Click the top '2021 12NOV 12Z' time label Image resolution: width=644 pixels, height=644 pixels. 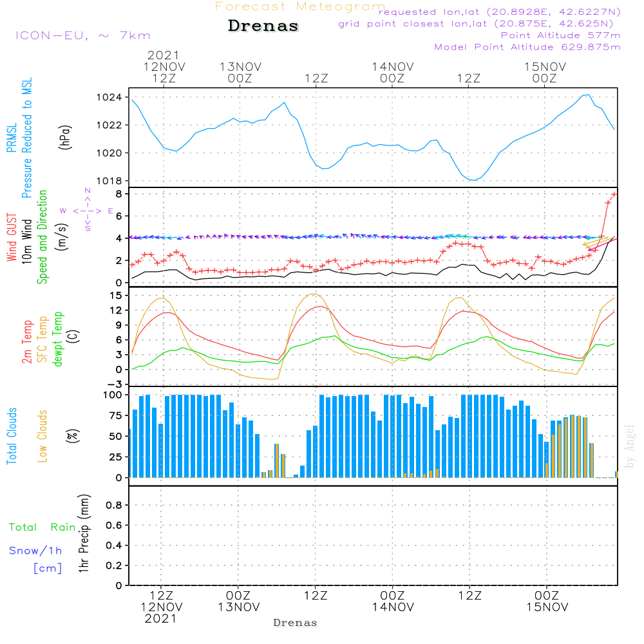coord(164,66)
